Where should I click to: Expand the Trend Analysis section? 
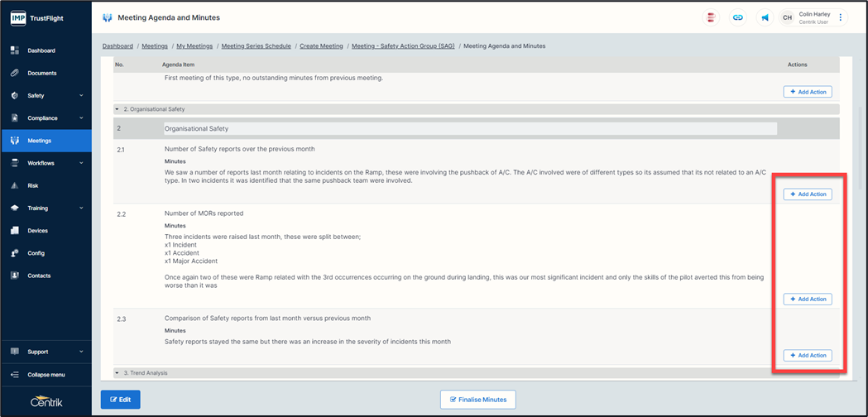tap(117, 373)
